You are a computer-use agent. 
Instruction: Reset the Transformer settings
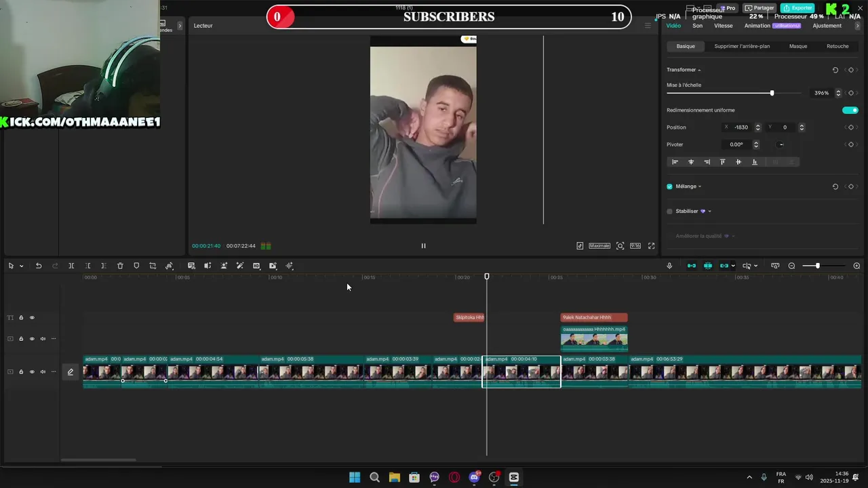[x=835, y=70]
